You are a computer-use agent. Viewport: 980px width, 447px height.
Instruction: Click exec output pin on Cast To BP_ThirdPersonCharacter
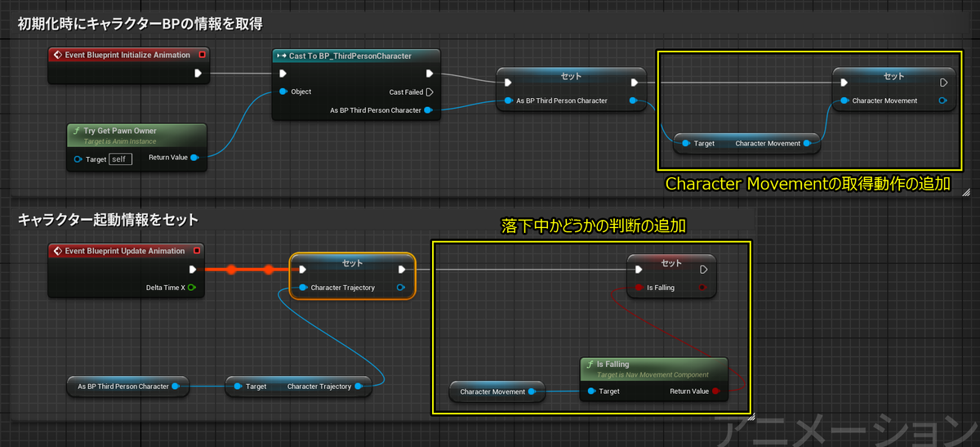(429, 73)
